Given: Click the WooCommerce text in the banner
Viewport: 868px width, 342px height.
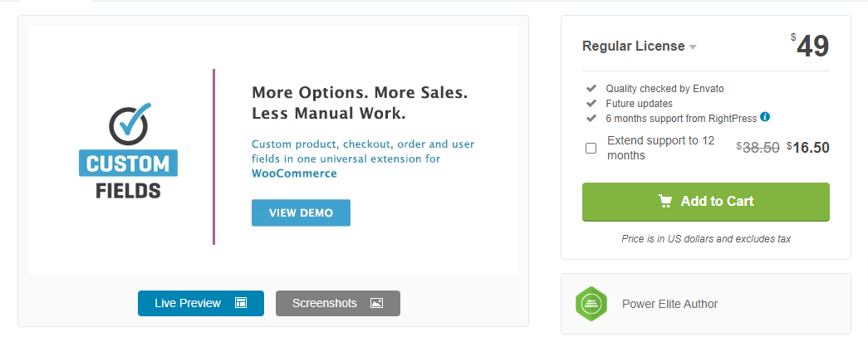Looking at the screenshot, I should (x=294, y=173).
